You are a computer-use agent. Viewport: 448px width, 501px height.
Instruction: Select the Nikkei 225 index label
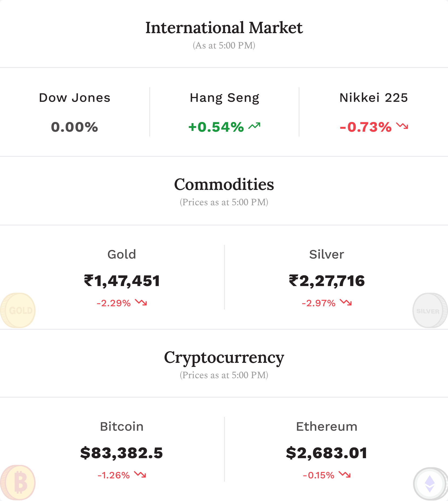(x=374, y=98)
